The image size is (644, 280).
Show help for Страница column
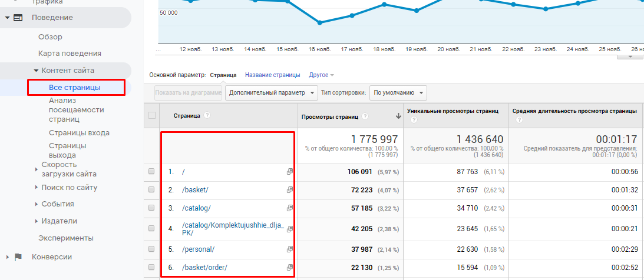point(207,116)
